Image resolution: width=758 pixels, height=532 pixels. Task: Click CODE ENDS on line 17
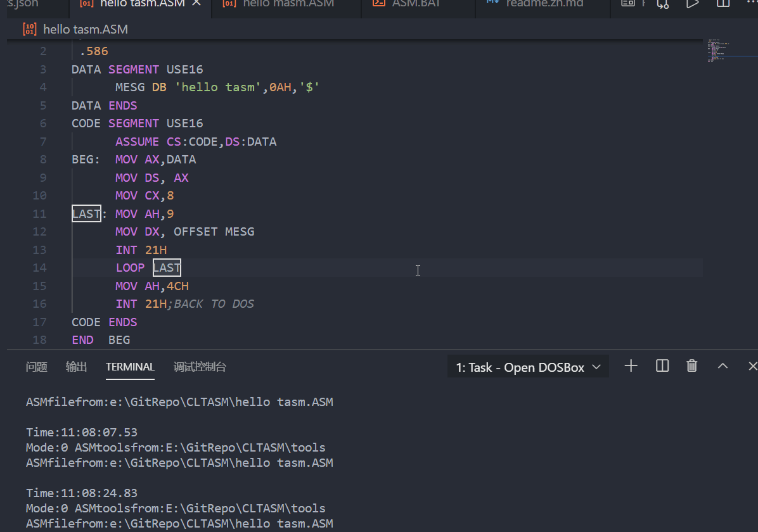click(105, 322)
